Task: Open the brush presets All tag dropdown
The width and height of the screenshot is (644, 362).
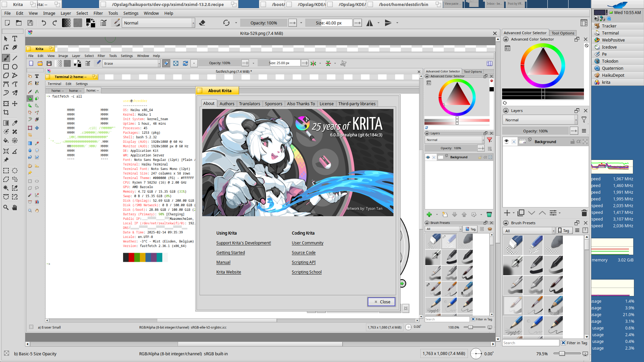Action: [529, 231]
